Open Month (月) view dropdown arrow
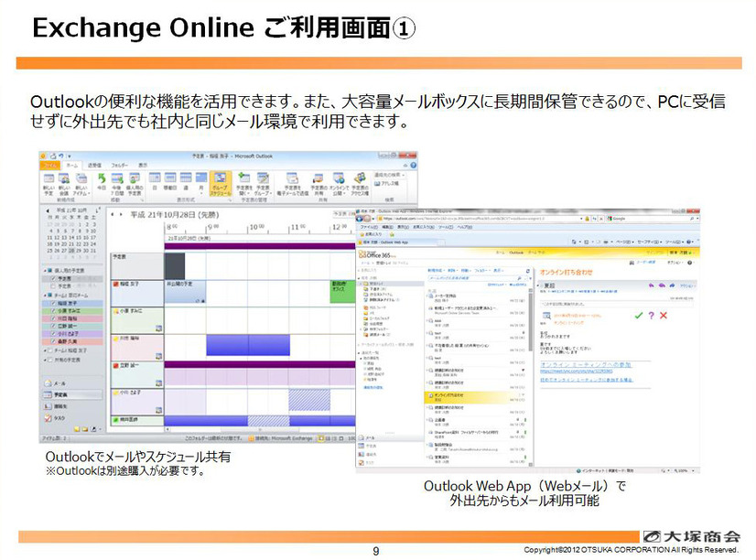The height and width of the screenshot is (560, 756). tap(201, 193)
